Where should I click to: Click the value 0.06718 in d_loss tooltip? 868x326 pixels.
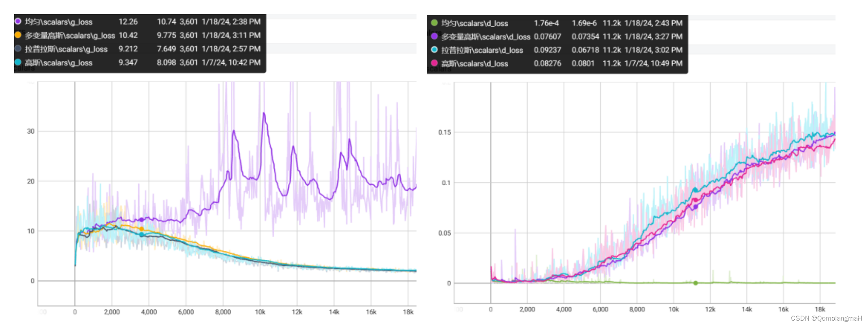tap(585, 50)
